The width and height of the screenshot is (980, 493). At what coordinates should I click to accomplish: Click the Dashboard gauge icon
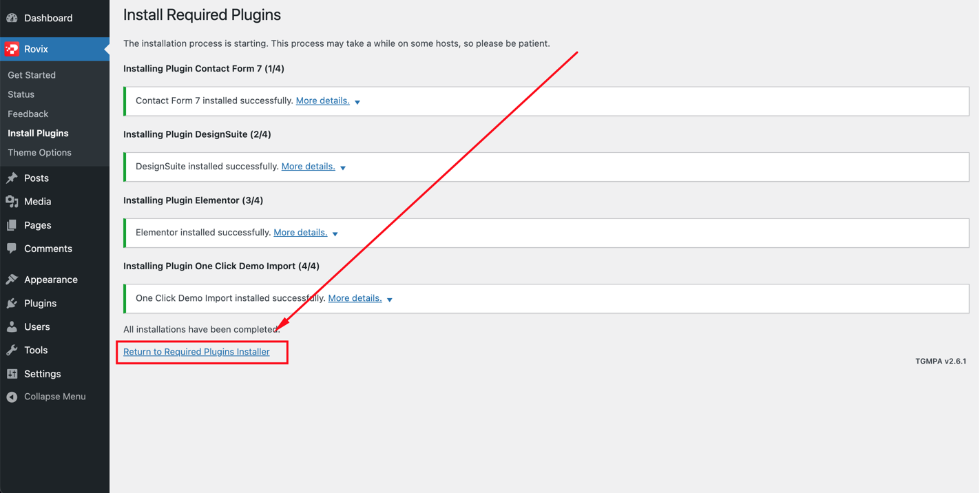[12, 18]
